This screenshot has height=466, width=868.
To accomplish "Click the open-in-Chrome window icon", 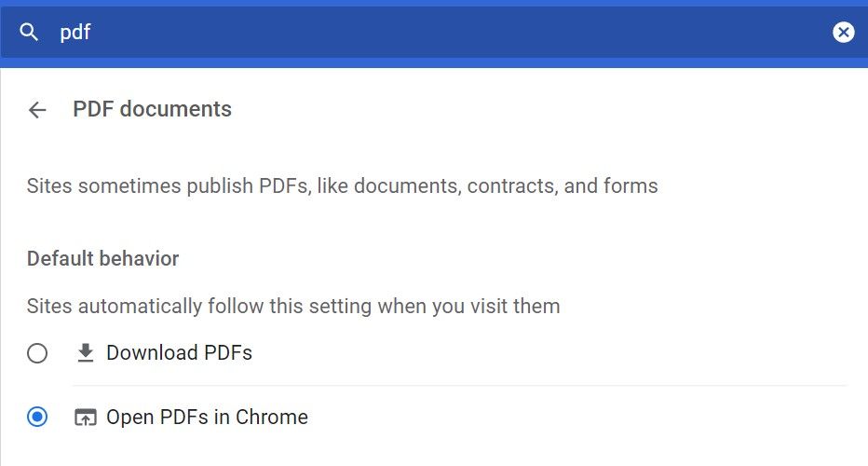I will pos(85,418).
